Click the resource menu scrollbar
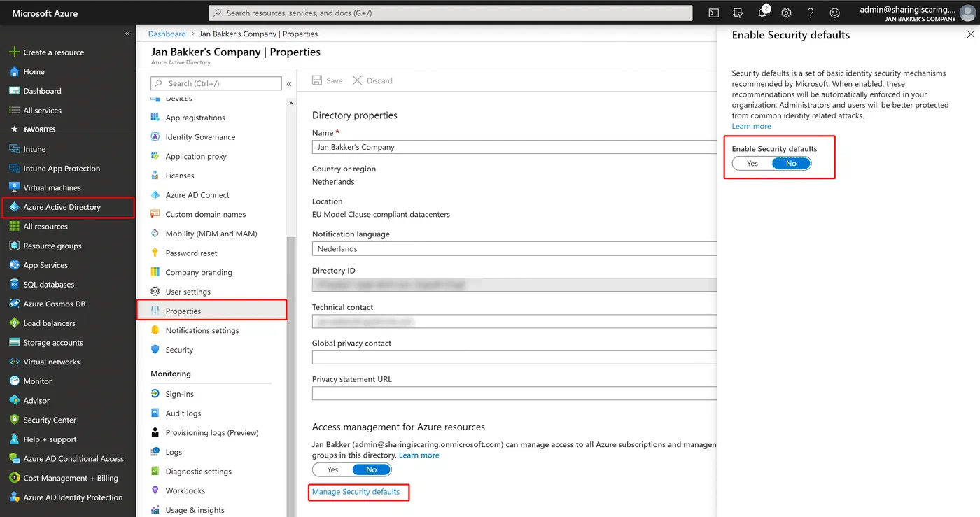Screen dimensions: 980x517 coord(290,378)
